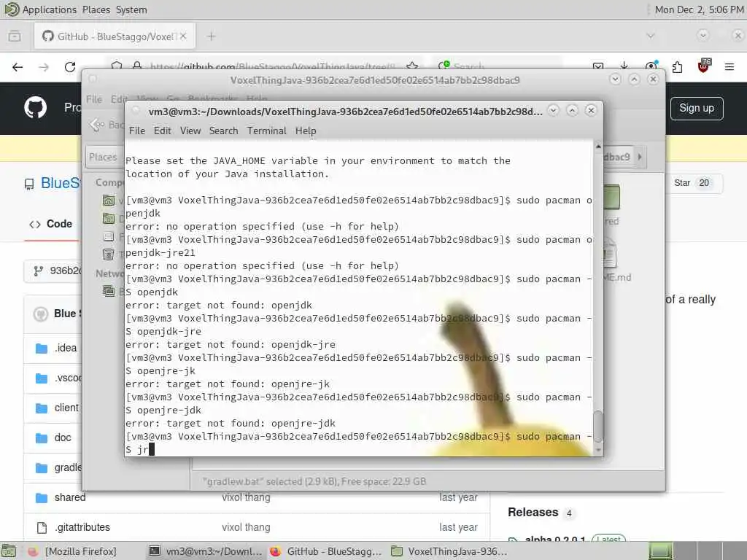Switch to the vm3 terminal taskbar entry
The image size is (747, 560).
click(205, 551)
